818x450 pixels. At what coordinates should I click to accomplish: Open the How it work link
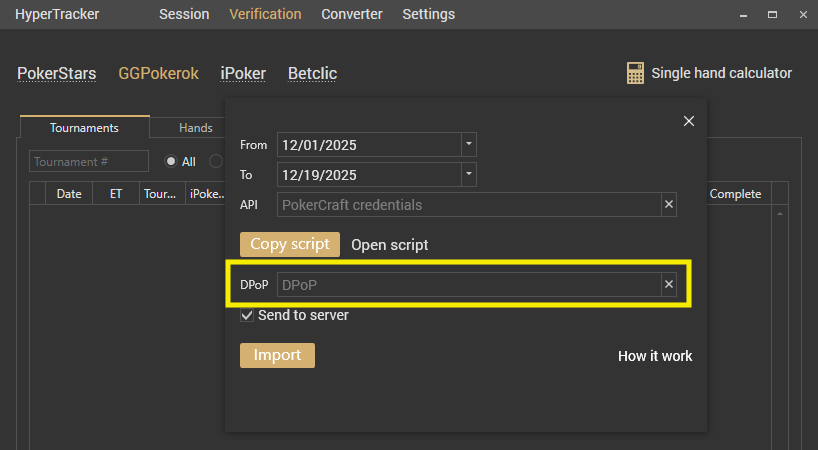click(655, 356)
